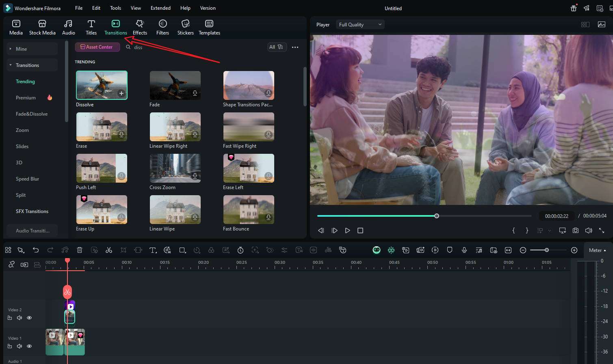613x364 pixels.
Task: Open the three-dot more options menu
Action: click(x=295, y=47)
